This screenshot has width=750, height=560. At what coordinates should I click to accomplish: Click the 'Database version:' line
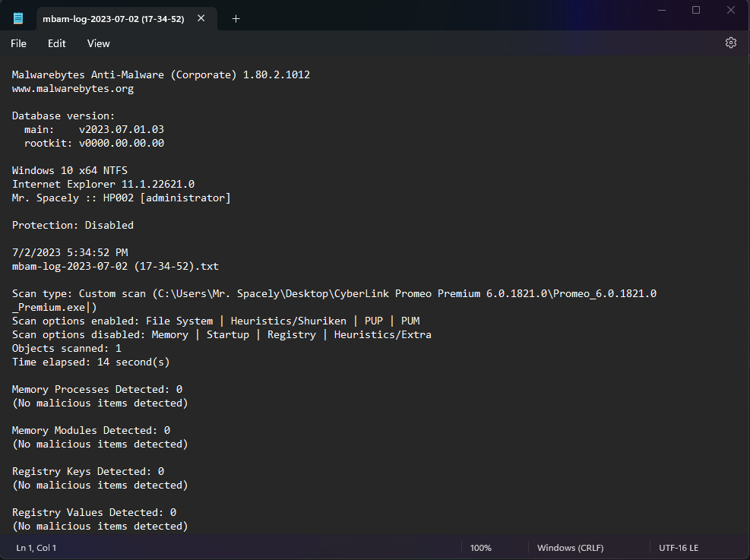coord(63,116)
